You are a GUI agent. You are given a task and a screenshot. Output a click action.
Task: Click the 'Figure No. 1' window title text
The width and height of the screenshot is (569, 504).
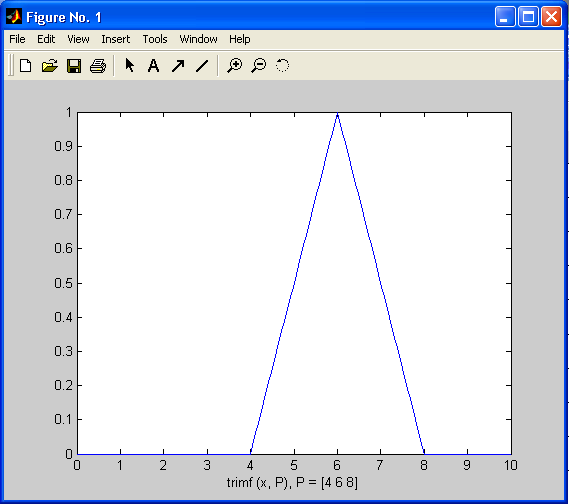(64, 17)
